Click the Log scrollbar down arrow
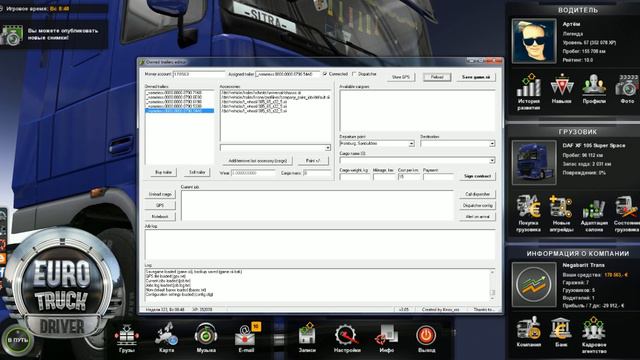Screen dimensions: 640x360 (x=492, y=298)
